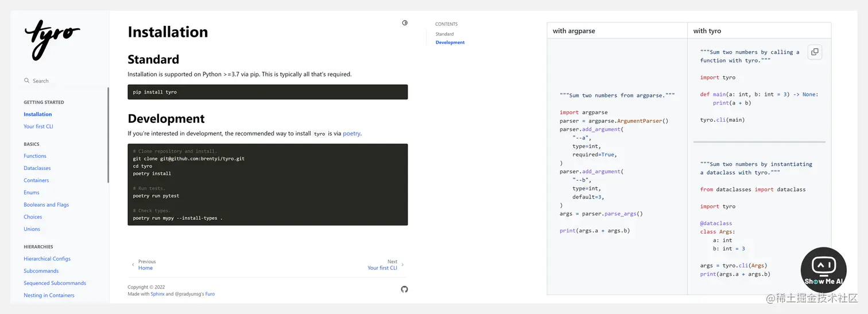Screen dimensions: 868x314
Task: Click the 'with argparse' column header
Action: pyautogui.click(x=575, y=31)
